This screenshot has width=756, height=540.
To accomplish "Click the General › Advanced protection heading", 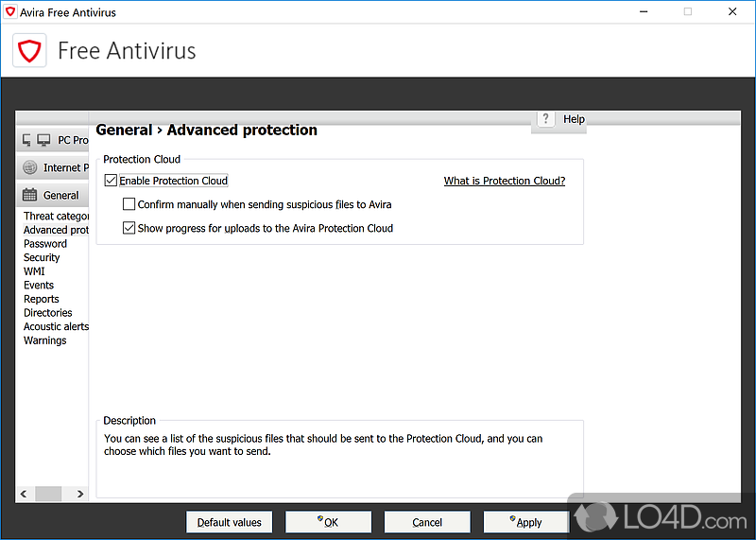I will click(x=206, y=130).
